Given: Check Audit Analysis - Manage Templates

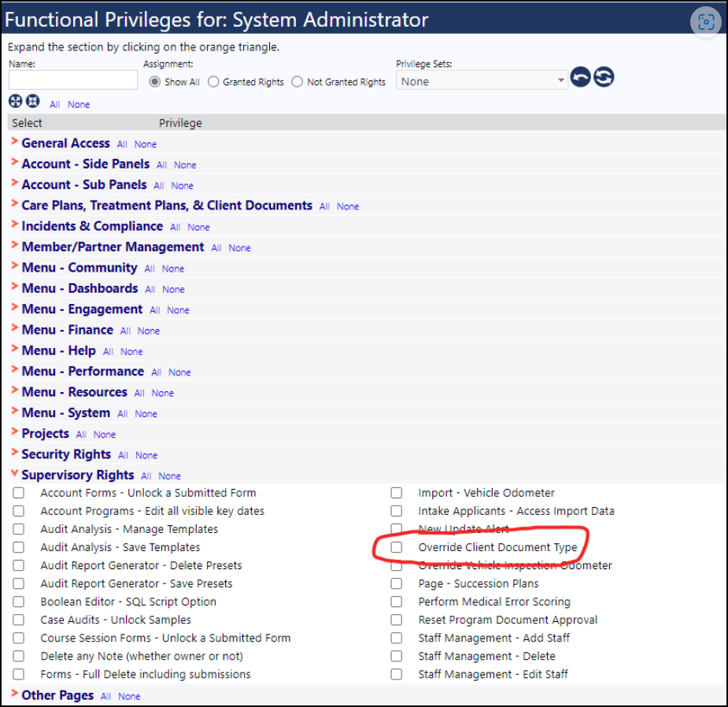Looking at the screenshot, I should [19, 529].
